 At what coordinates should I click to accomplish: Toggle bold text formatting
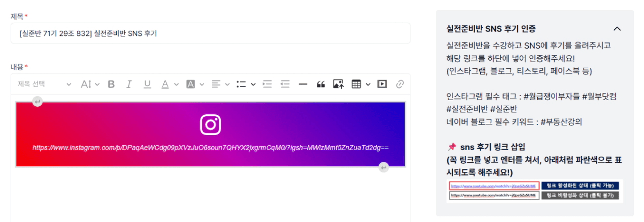pyautogui.click(x=112, y=84)
